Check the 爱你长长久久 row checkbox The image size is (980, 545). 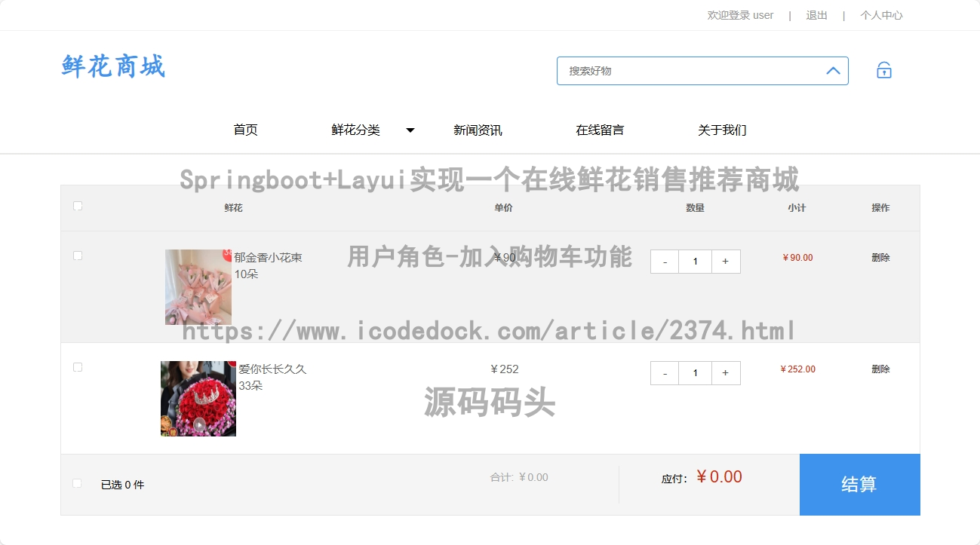pos(78,367)
